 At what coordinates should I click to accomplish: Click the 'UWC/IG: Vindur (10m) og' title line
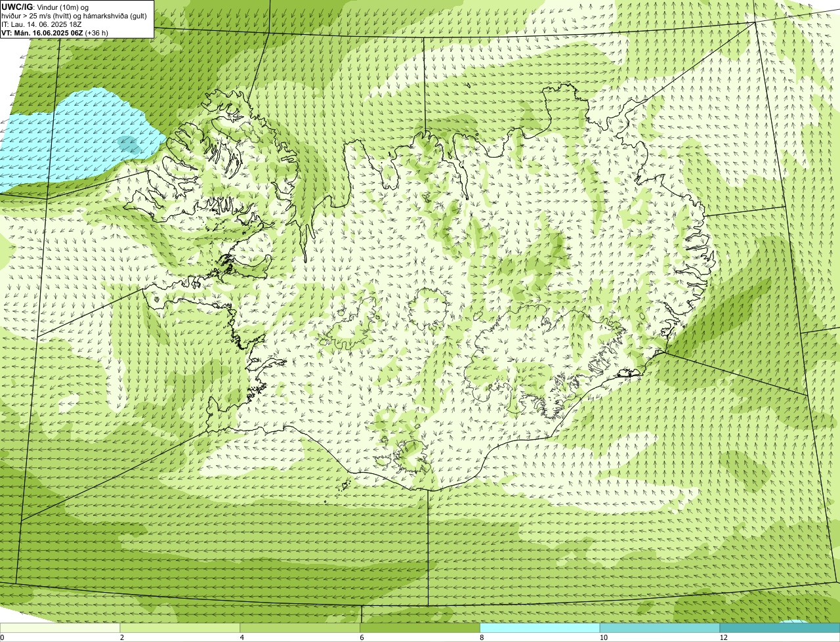point(45,7)
